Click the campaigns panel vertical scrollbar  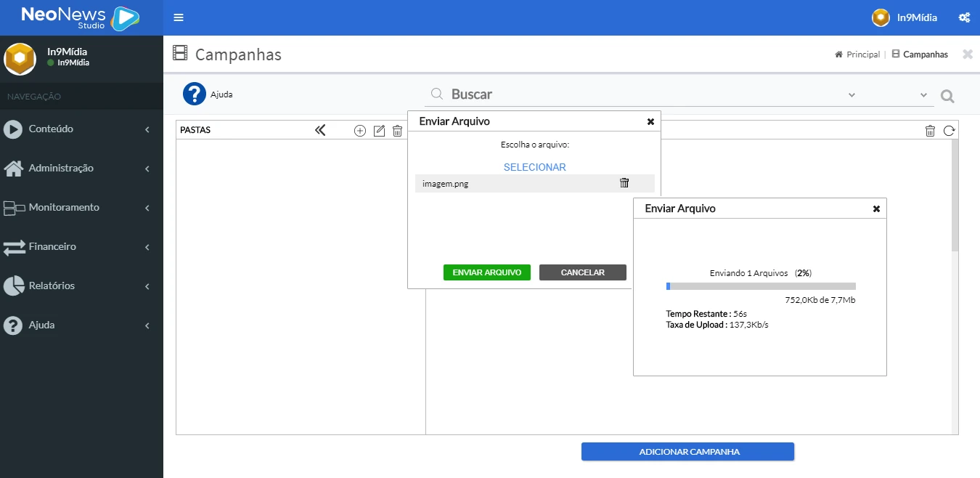(x=955, y=195)
